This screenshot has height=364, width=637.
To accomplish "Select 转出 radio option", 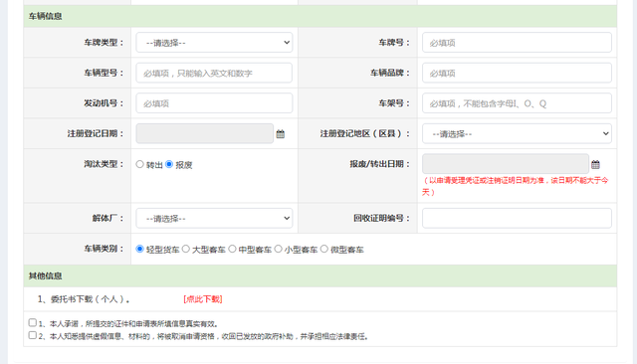I will click(x=139, y=164).
